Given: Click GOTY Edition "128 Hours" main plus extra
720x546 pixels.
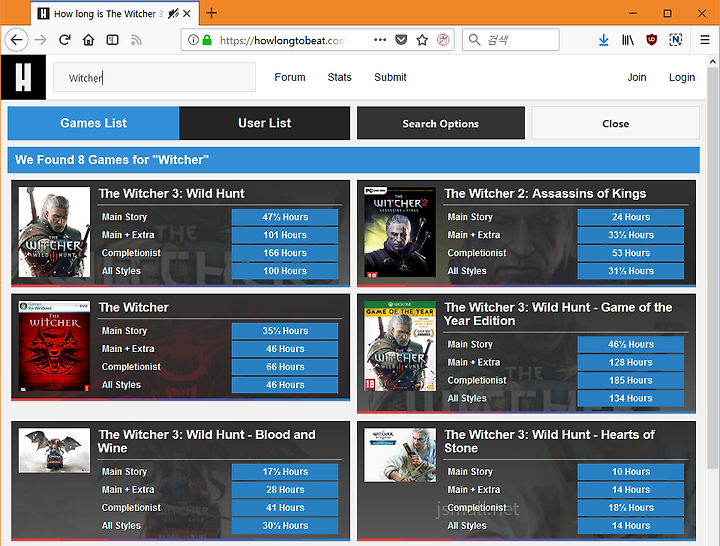Looking at the screenshot, I should (630, 362).
